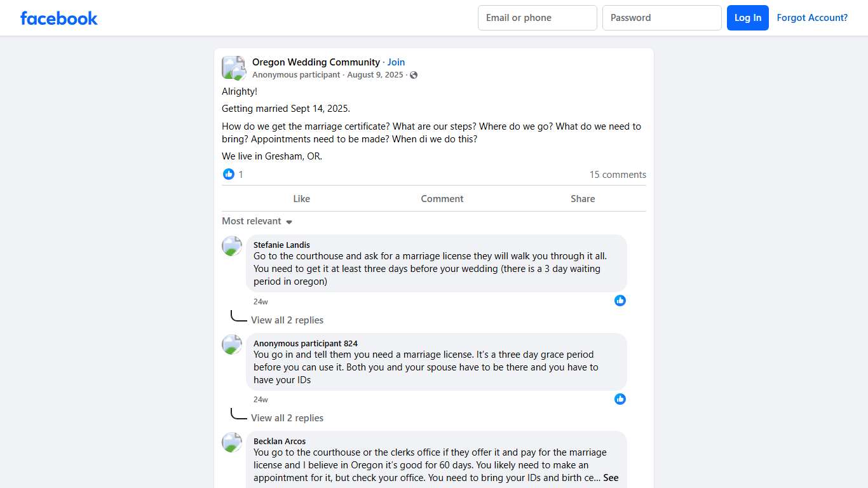This screenshot has height=488, width=868.
Task: Join the Oregon Wedding Community group
Action: pyautogui.click(x=396, y=62)
